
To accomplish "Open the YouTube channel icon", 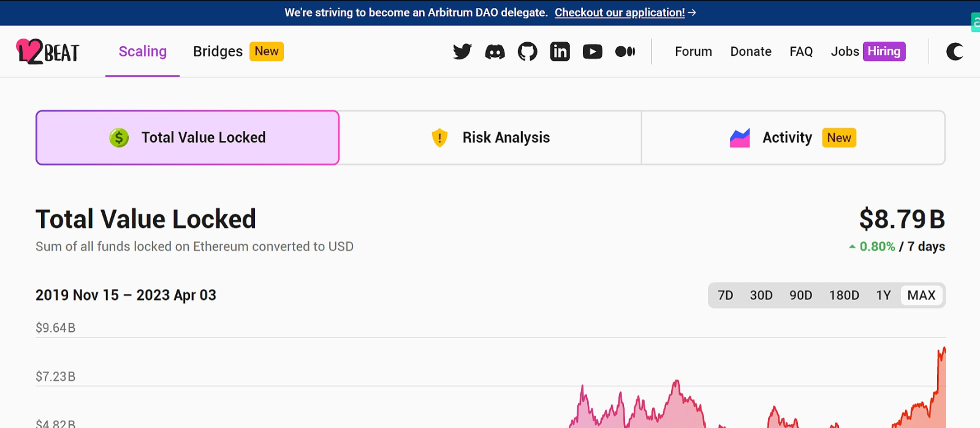I will pos(592,51).
